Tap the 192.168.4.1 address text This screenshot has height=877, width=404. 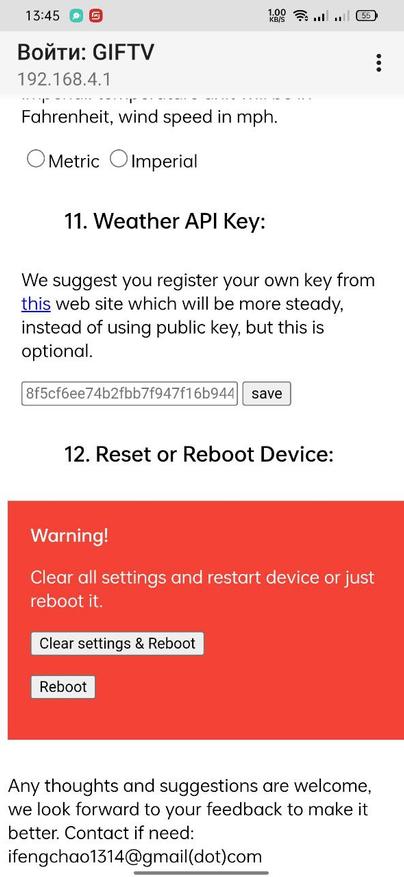coord(63,79)
